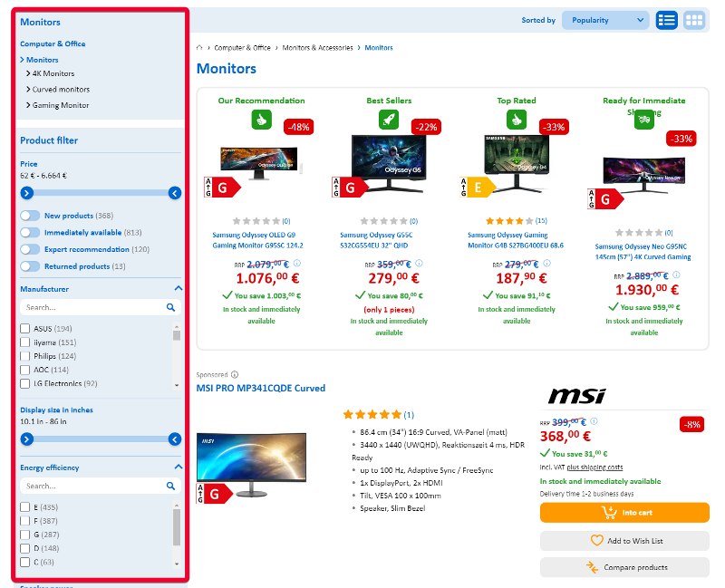Check energy class F checkbox
The height and width of the screenshot is (588, 725).
(x=25, y=521)
